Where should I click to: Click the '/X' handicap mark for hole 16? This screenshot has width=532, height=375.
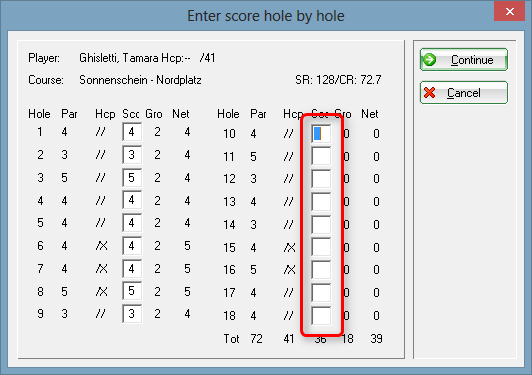point(289,270)
